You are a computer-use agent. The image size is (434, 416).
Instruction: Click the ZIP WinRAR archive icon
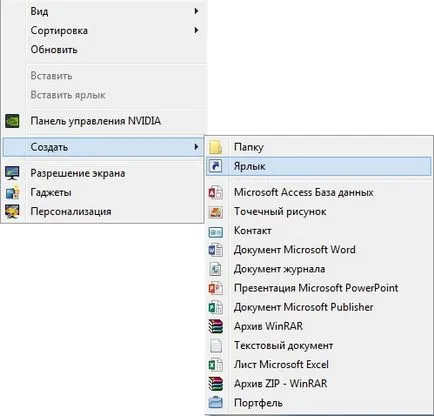(216, 384)
